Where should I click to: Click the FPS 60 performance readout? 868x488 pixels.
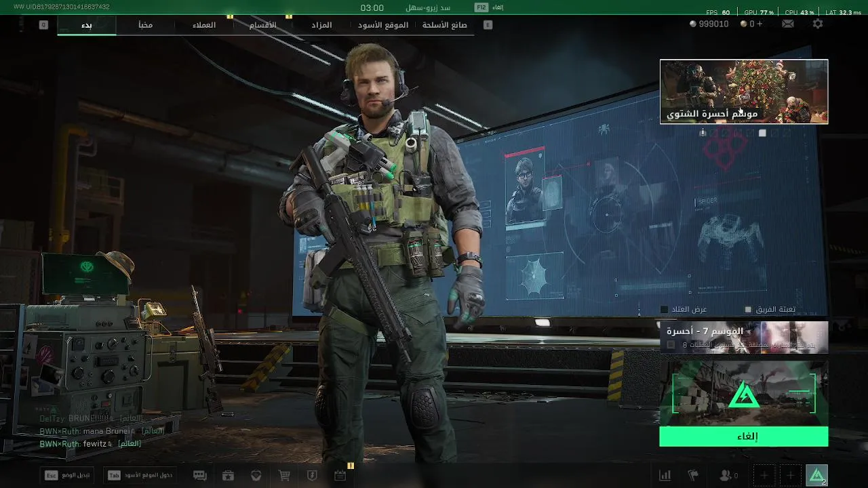(x=717, y=12)
